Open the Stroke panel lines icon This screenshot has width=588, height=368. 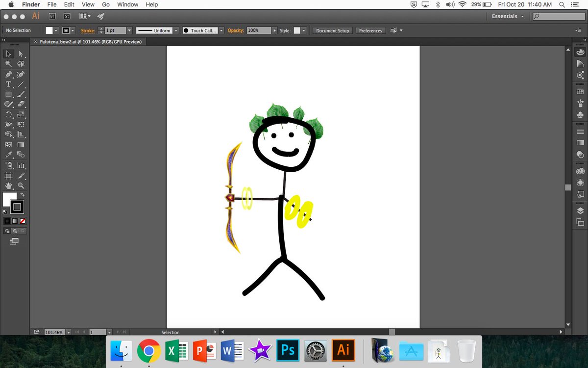pos(581,131)
